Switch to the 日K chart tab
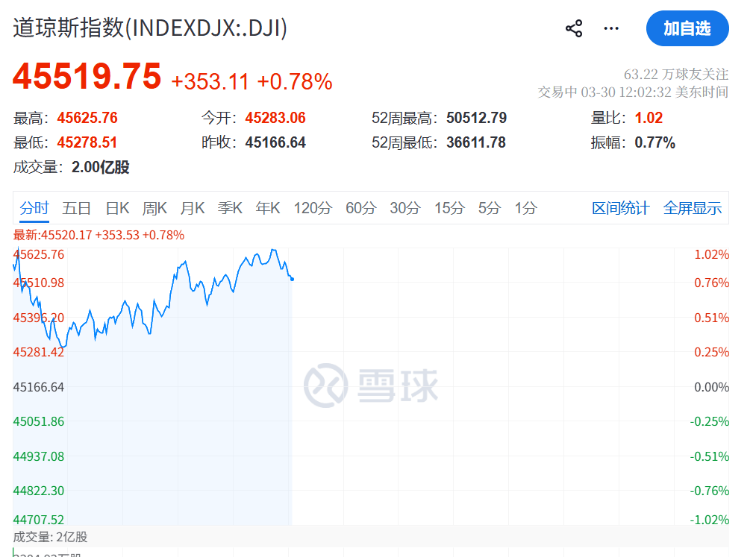This screenshot has width=756, height=557. (x=117, y=209)
